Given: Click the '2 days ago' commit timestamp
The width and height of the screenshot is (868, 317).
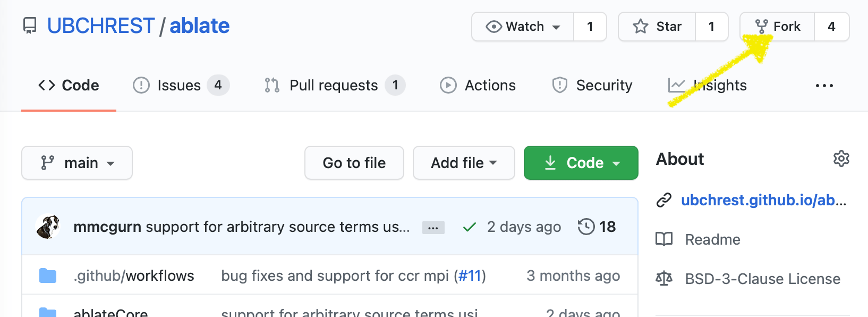Looking at the screenshot, I should [x=524, y=227].
